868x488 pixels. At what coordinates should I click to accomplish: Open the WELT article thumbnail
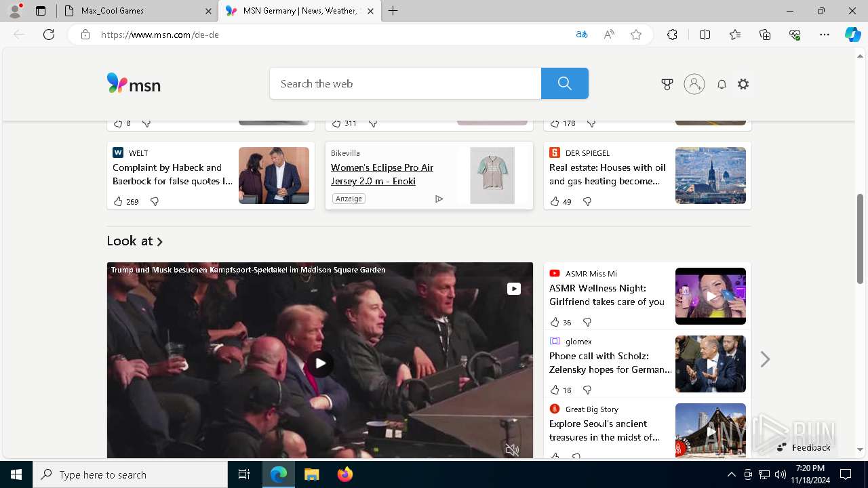[274, 176]
